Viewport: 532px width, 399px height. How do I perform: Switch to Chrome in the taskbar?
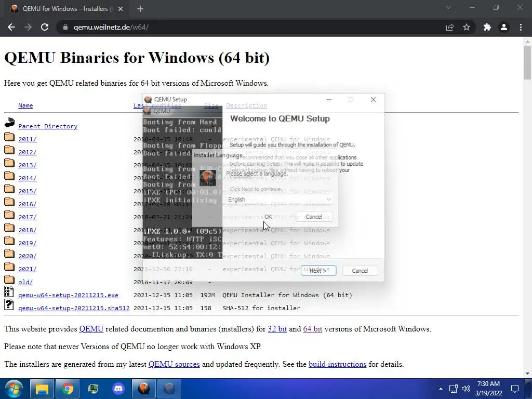pos(68,389)
